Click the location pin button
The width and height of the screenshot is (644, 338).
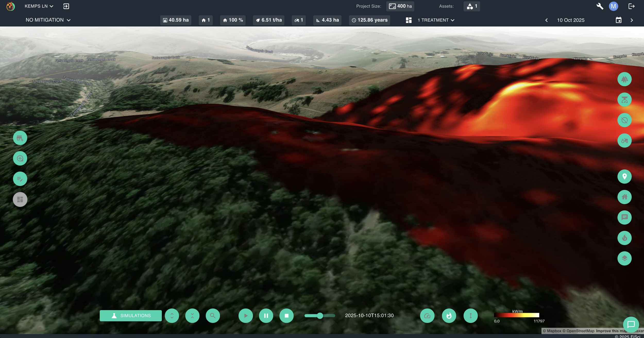[624, 176]
